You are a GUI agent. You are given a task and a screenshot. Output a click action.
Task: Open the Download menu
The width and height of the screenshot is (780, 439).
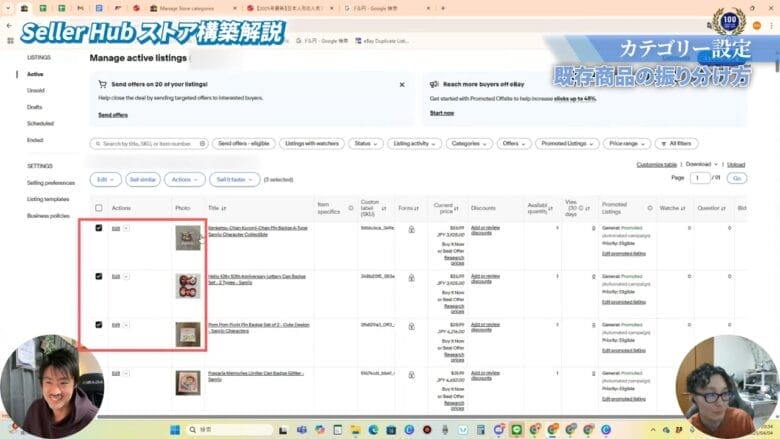(701, 165)
